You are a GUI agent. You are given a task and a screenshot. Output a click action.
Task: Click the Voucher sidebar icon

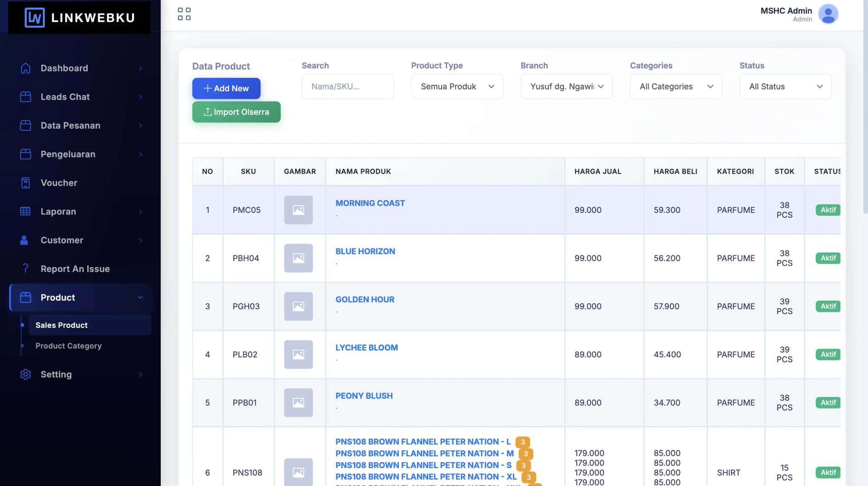(26, 183)
